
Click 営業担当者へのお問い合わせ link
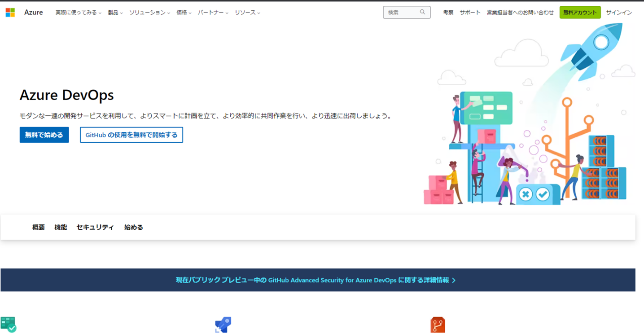[x=520, y=13]
